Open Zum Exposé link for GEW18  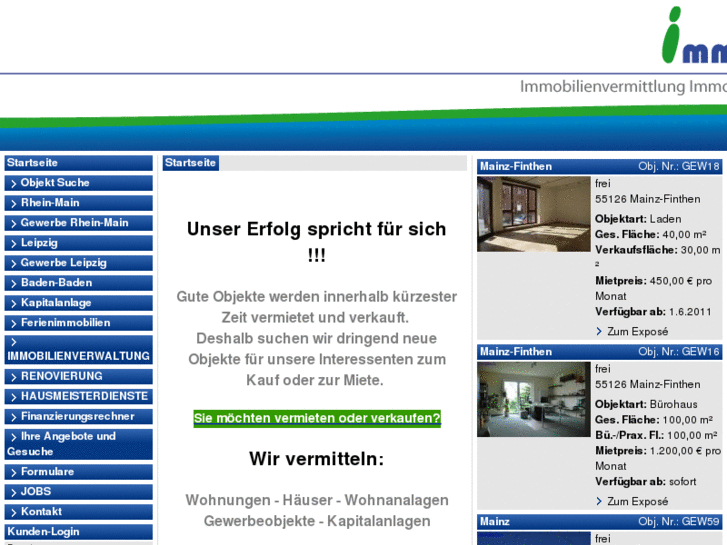[638, 332]
